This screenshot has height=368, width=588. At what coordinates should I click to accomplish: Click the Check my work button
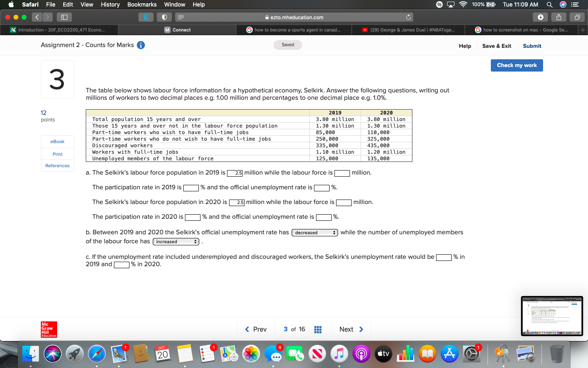tap(517, 65)
